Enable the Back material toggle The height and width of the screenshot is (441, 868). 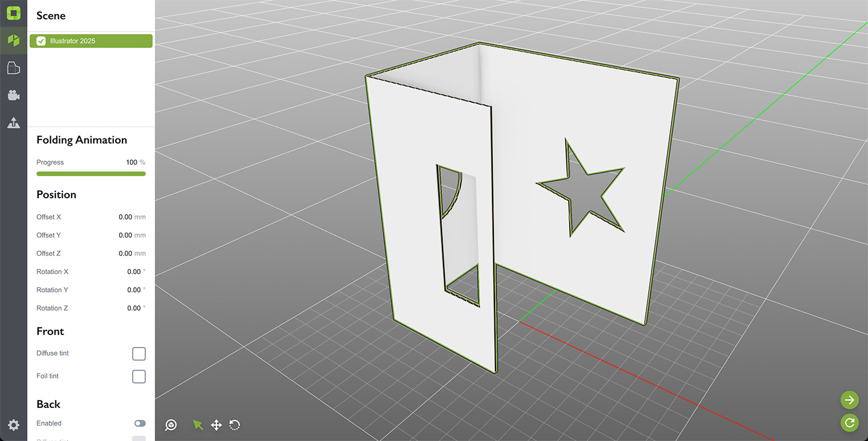click(x=140, y=423)
